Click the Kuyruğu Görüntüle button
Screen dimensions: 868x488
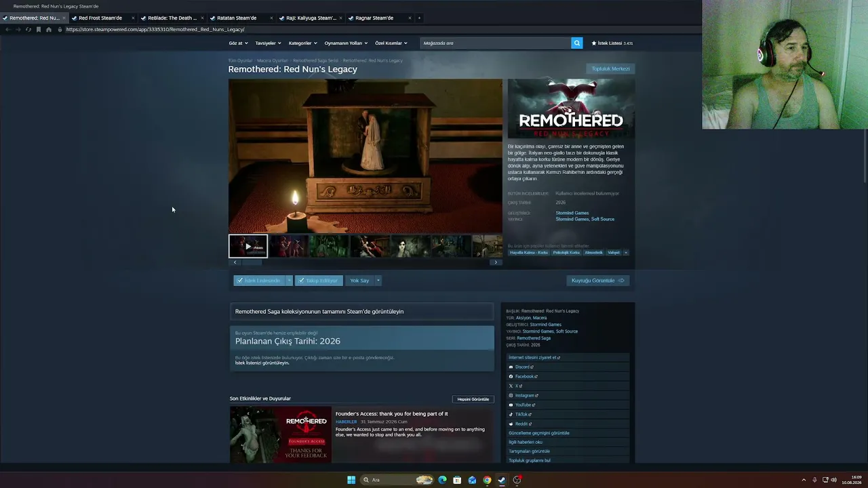(597, 281)
